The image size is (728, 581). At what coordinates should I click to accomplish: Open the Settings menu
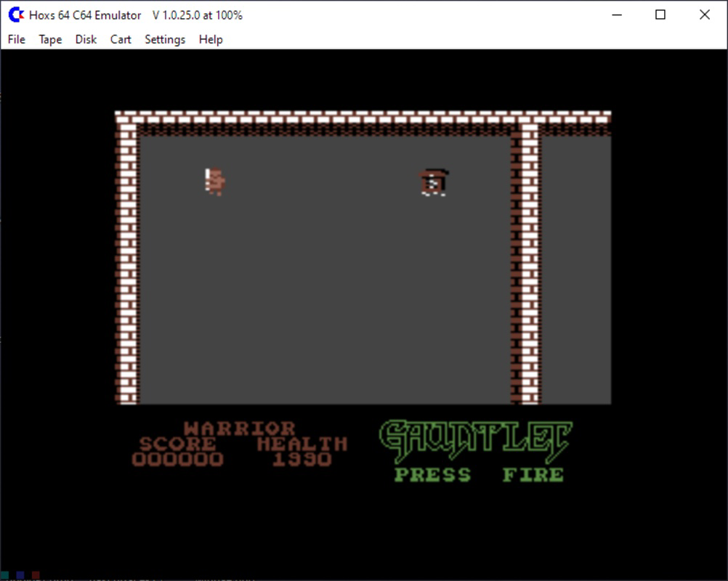click(165, 39)
